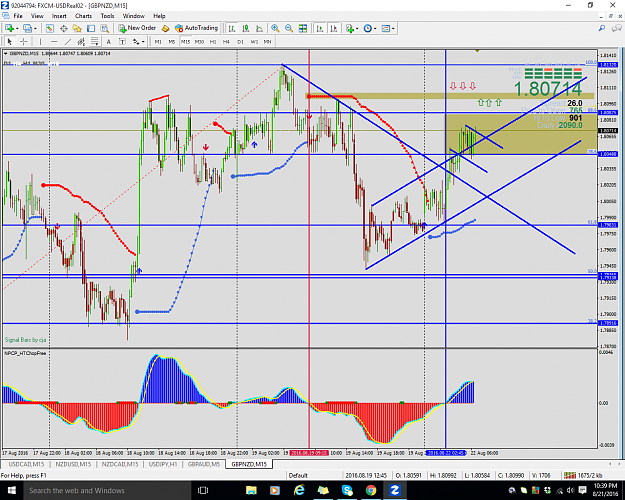Open the Window menu
Image resolution: width=625 pixels, height=500 pixels.
pyautogui.click(x=134, y=16)
